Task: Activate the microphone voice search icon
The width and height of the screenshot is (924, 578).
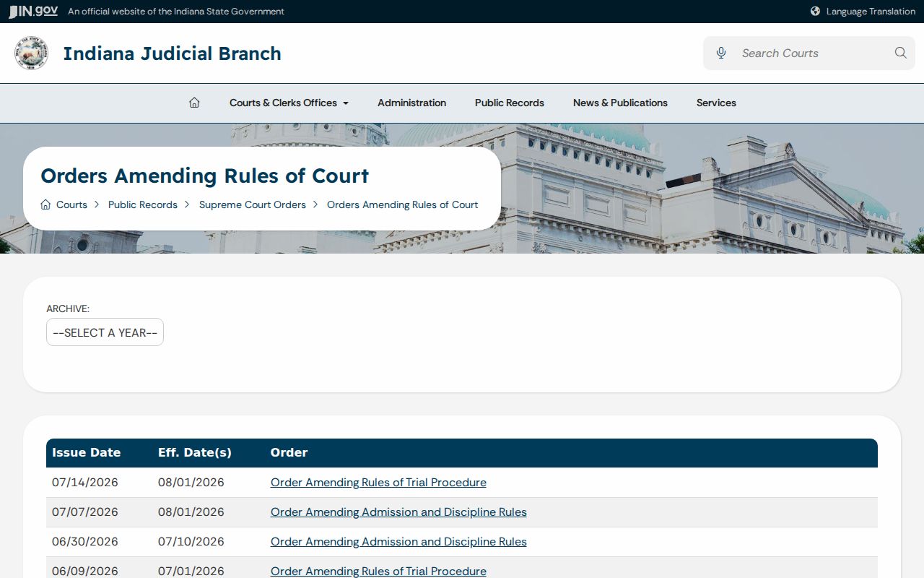Action: click(720, 53)
